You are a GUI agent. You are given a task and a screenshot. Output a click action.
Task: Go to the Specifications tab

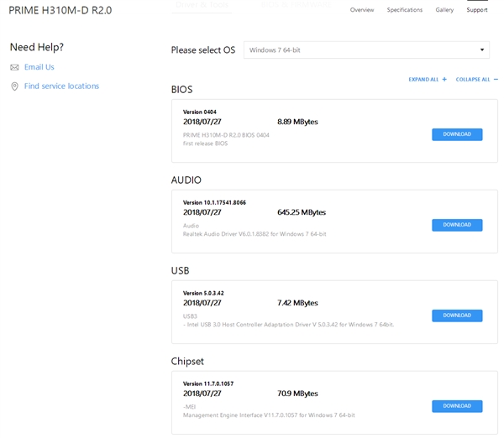405,10
